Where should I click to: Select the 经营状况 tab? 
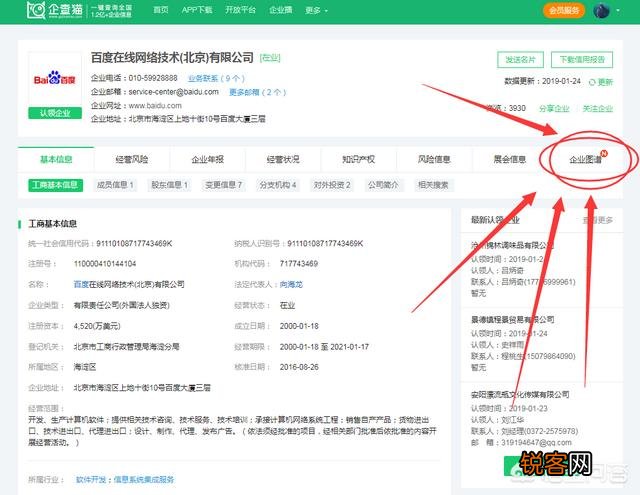tap(283, 159)
